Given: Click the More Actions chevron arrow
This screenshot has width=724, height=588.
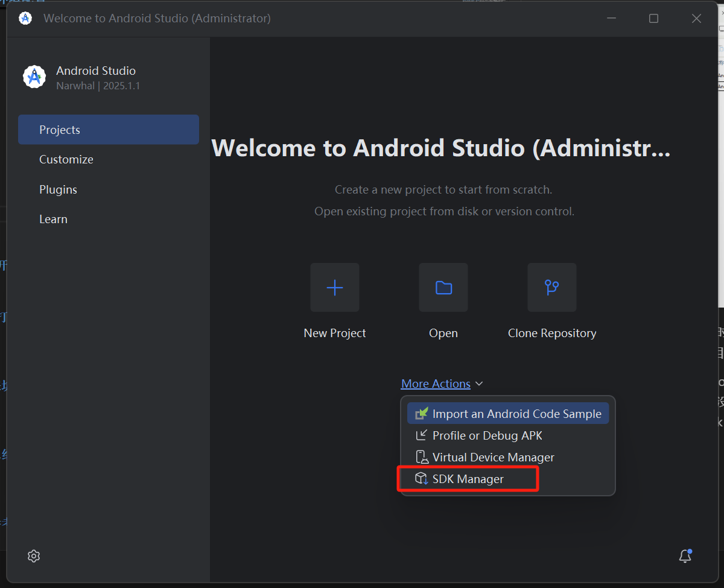Looking at the screenshot, I should click(x=479, y=384).
